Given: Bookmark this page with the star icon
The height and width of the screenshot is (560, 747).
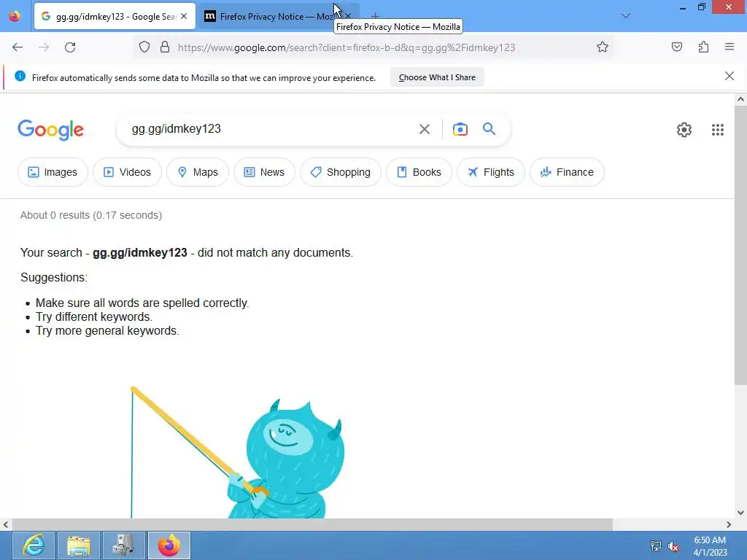Looking at the screenshot, I should [x=602, y=47].
